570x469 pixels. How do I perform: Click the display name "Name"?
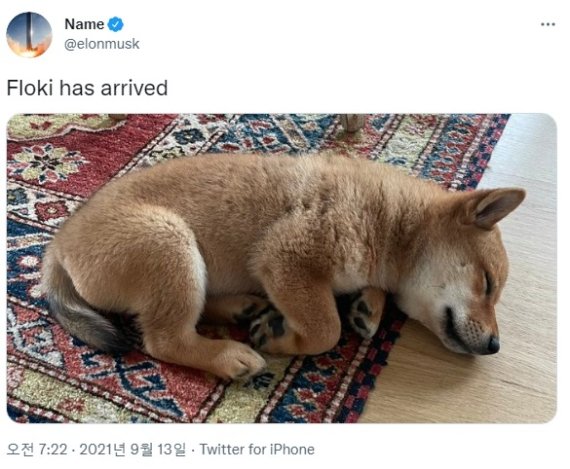(84, 24)
